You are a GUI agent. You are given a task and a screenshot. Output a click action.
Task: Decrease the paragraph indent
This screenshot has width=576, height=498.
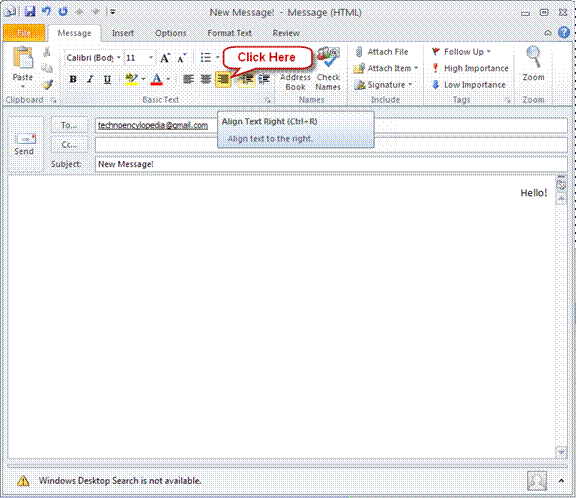click(x=246, y=79)
